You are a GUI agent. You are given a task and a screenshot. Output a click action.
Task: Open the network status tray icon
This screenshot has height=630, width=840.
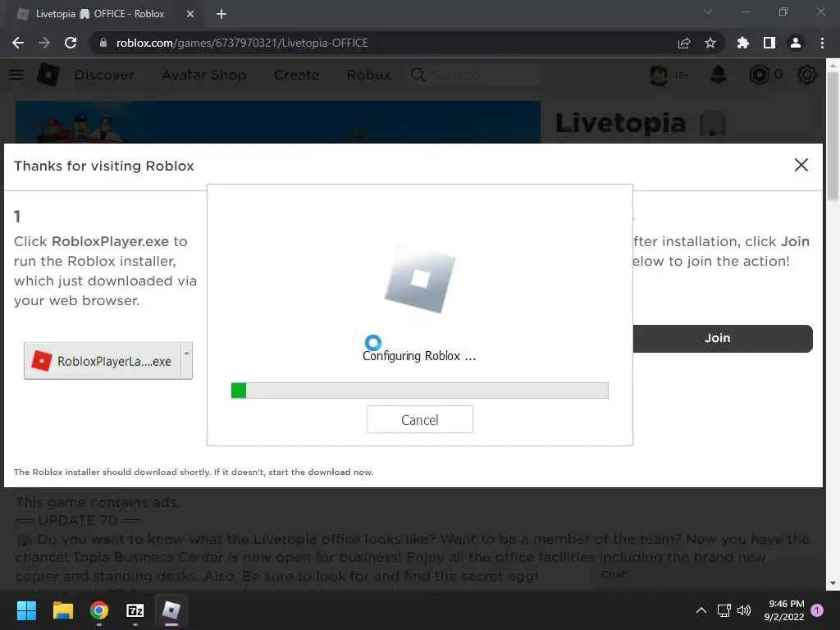tap(724, 610)
